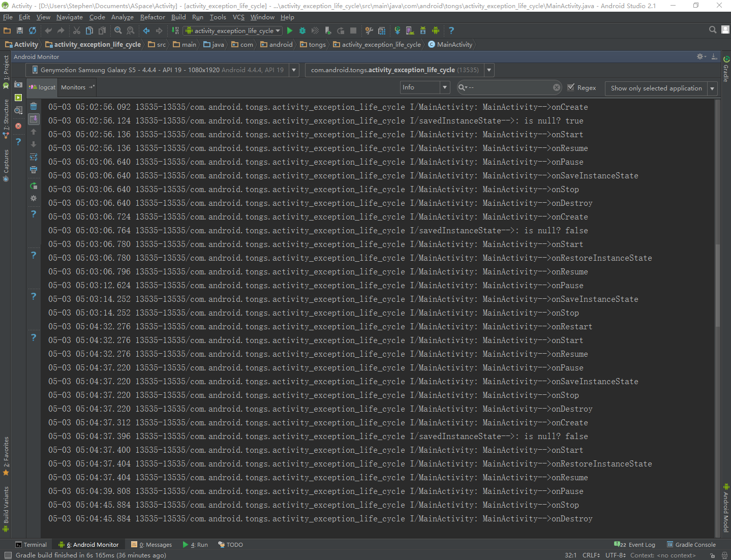Start screen recording with the green video icon
The width and height of the screenshot is (731, 560).
pyautogui.click(x=18, y=98)
